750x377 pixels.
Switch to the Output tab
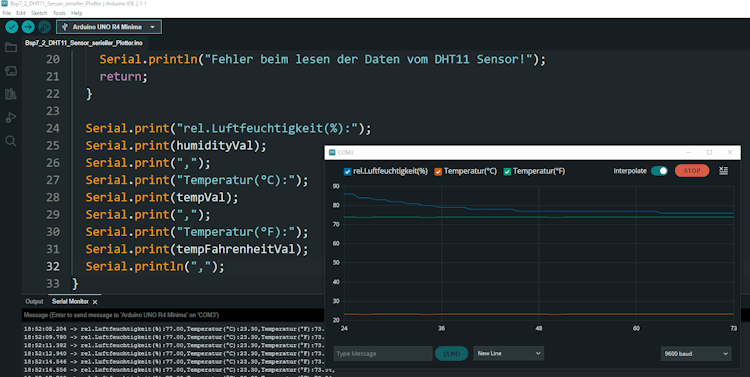tap(34, 301)
